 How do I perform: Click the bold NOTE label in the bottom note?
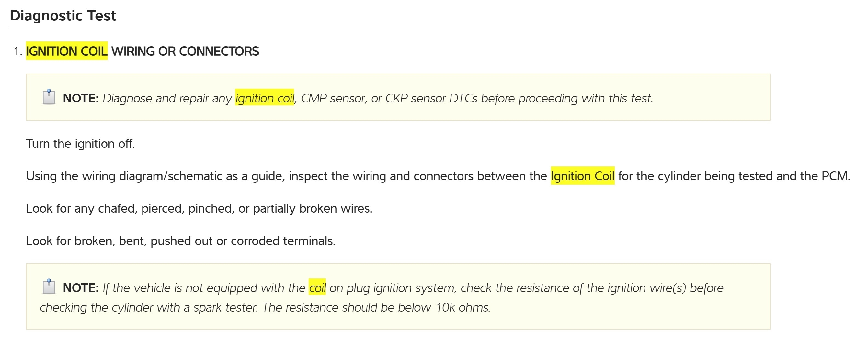[x=81, y=288]
